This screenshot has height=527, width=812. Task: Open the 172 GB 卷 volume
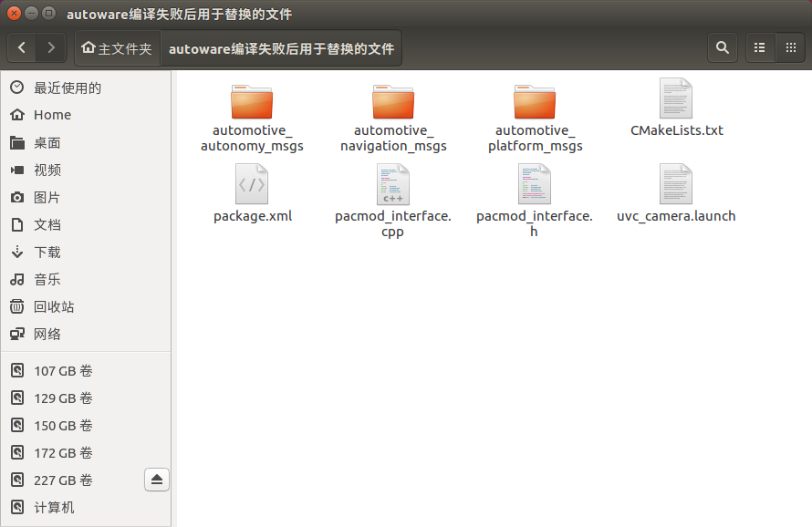[x=86, y=453]
